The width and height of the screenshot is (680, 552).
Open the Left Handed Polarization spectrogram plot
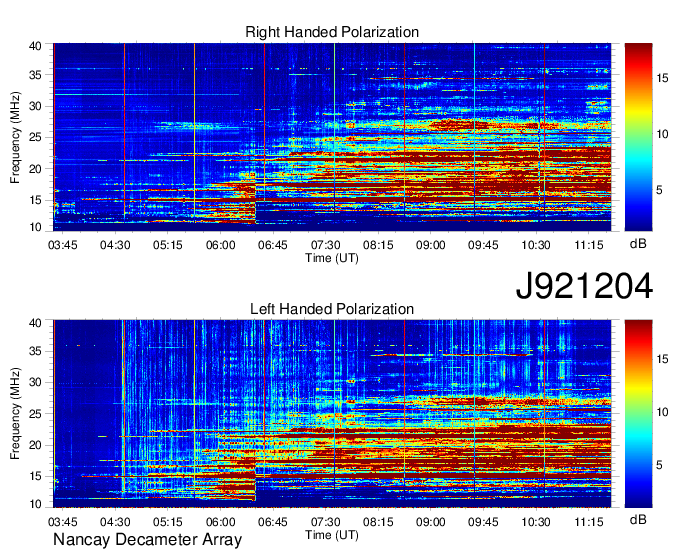332,414
